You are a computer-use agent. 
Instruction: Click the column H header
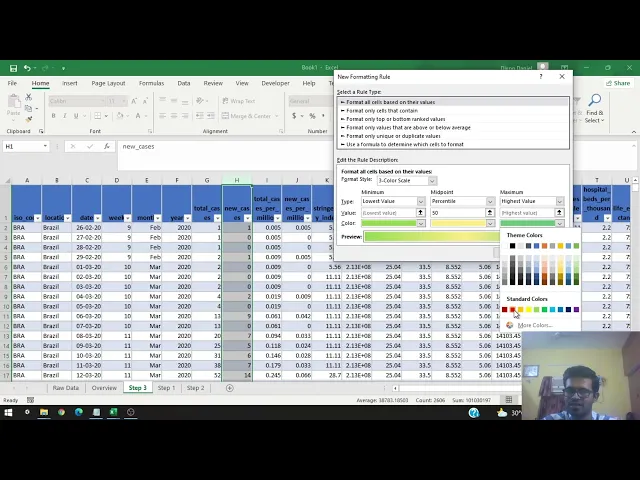click(x=237, y=180)
